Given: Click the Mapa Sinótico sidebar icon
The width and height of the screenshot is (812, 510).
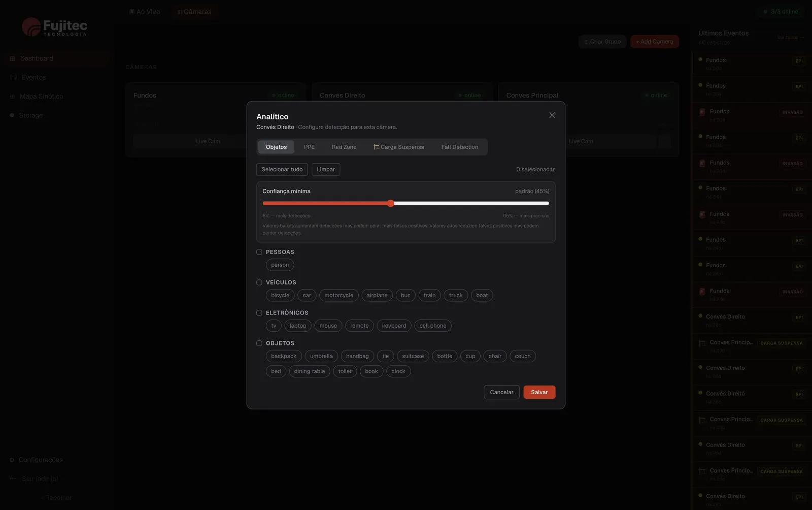Looking at the screenshot, I should tap(12, 97).
